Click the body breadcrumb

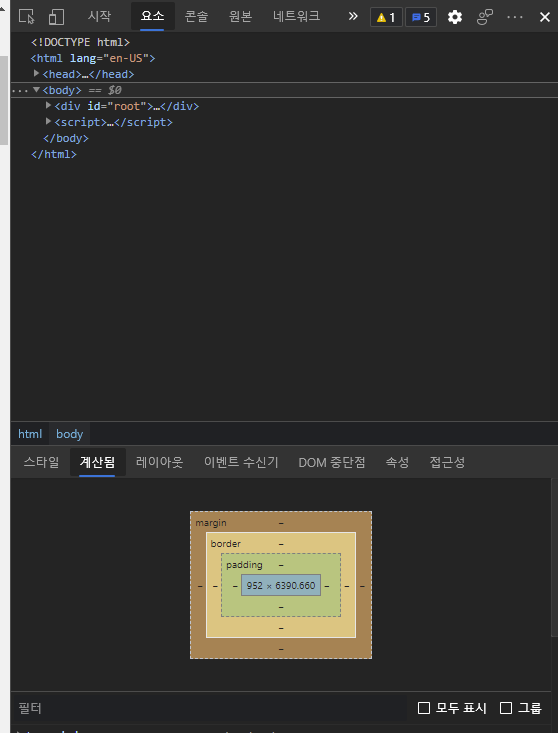(x=70, y=434)
